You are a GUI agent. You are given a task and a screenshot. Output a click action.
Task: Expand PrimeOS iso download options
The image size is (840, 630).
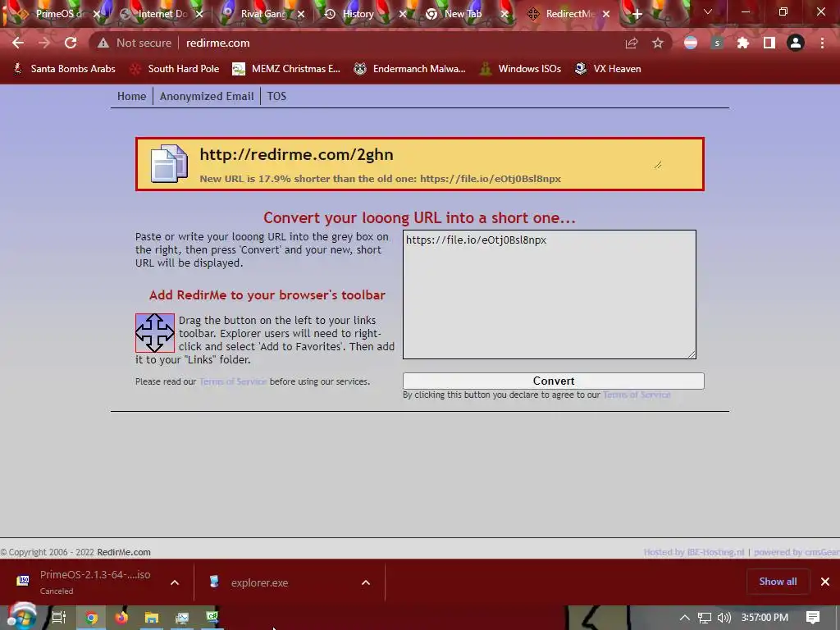click(x=175, y=582)
